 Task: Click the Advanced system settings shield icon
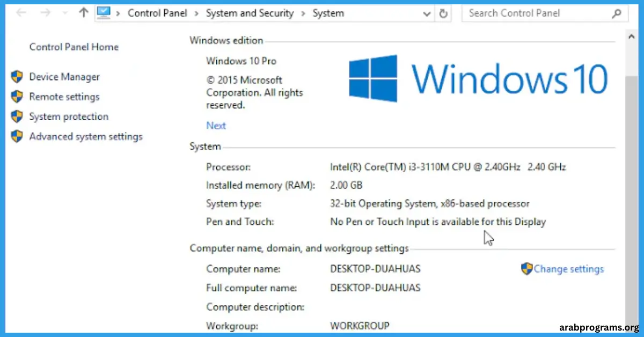click(17, 136)
